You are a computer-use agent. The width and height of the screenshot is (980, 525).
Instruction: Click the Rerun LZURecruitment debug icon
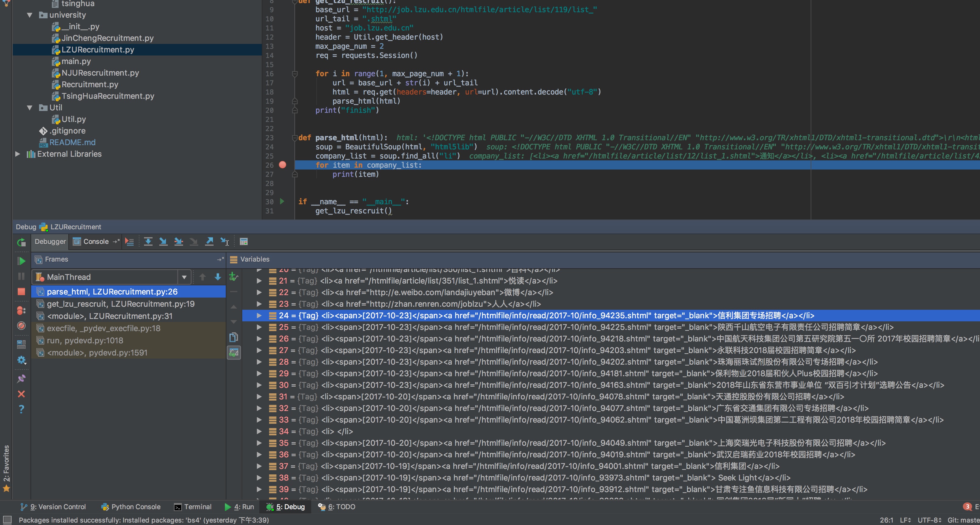click(21, 242)
